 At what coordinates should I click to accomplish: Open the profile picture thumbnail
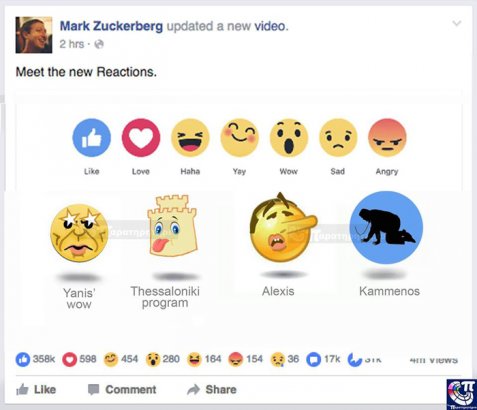(x=34, y=35)
